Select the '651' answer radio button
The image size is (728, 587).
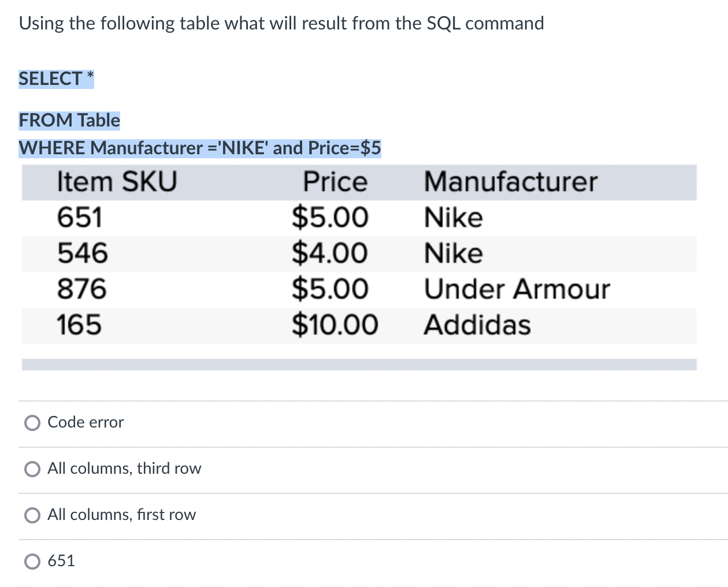pyautogui.click(x=33, y=561)
